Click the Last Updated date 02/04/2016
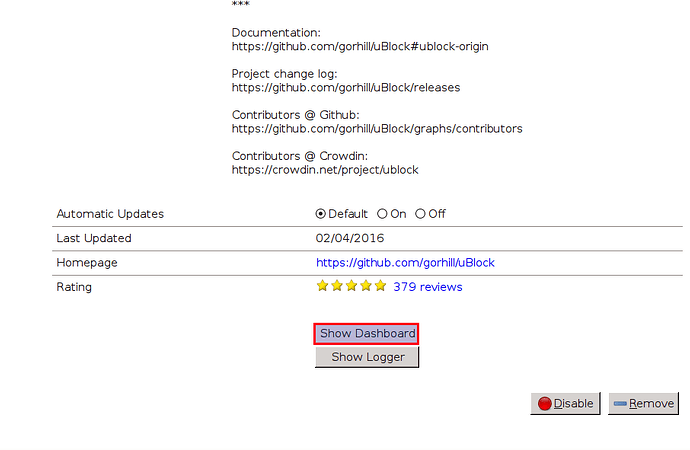Viewport: 690px width, 450px height. [x=350, y=238]
